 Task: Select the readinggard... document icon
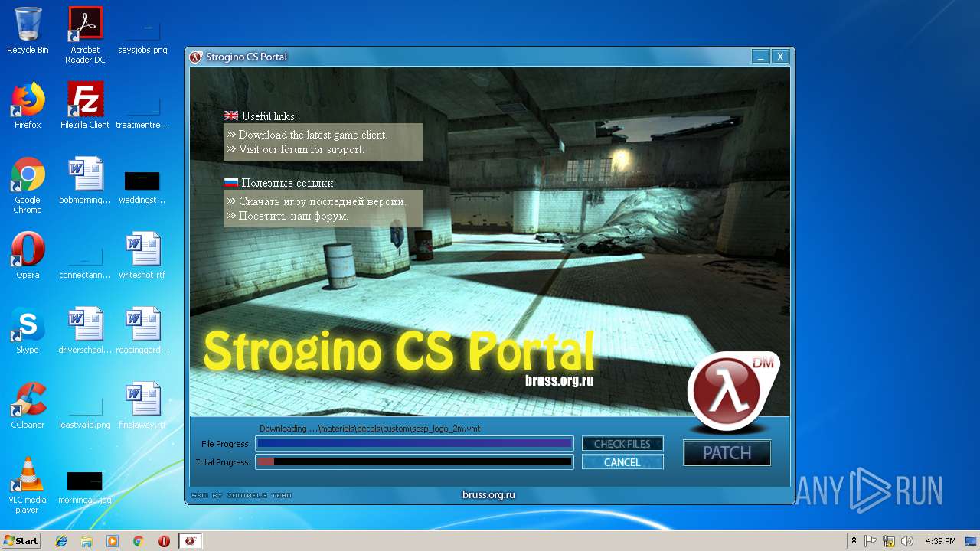coord(142,331)
